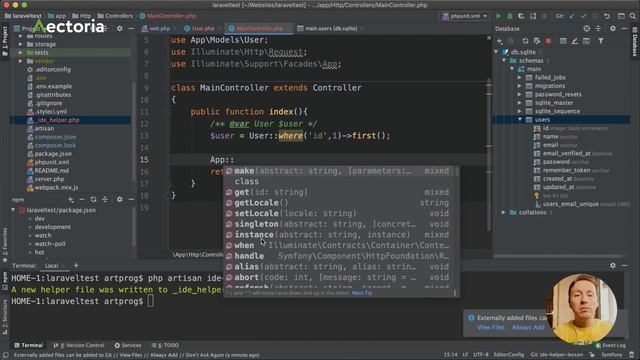Expand the collations node
The width and height of the screenshot is (640, 360).
pyautogui.click(x=504, y=213)
